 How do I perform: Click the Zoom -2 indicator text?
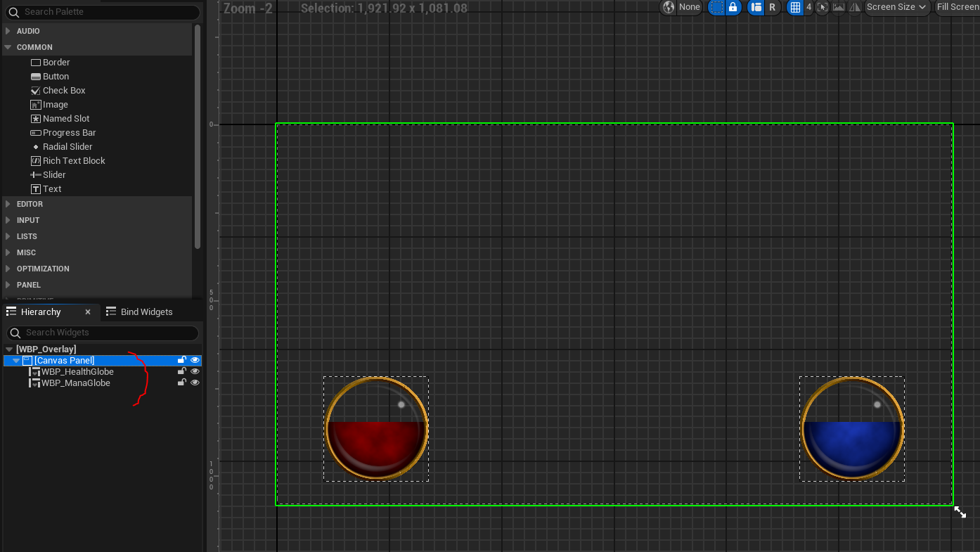point(248,8)
